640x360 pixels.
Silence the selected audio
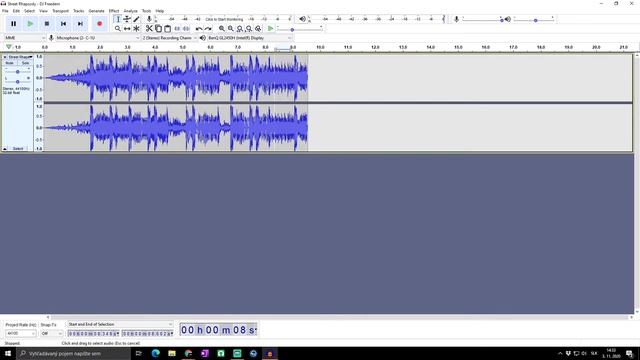coord(186,29)
